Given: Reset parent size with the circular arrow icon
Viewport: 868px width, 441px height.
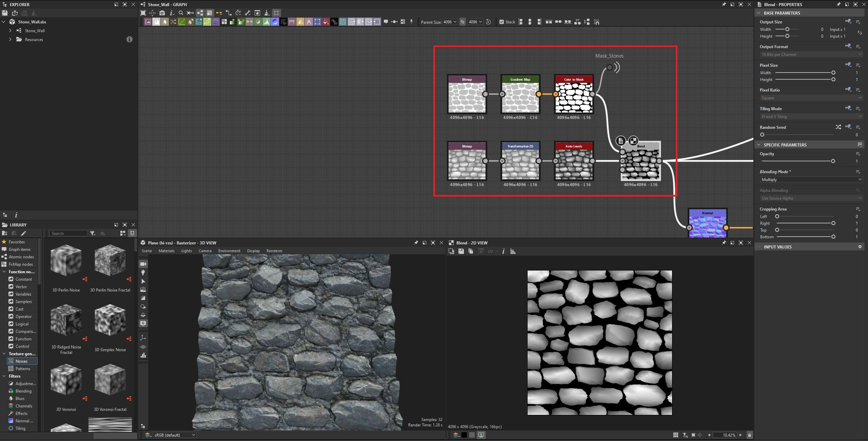Looking at the screenshot, I should point(488,22).
